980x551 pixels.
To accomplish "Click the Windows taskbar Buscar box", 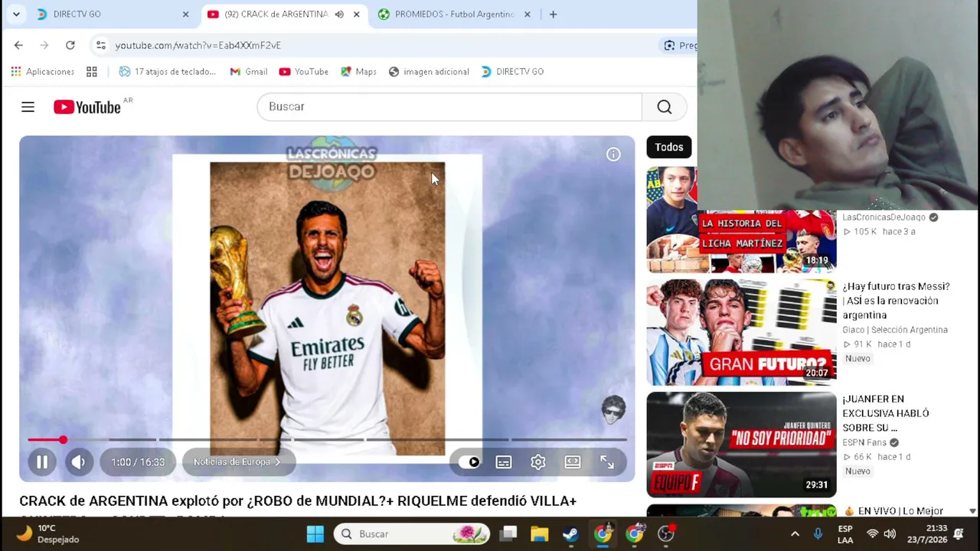I will coord(413,534).
